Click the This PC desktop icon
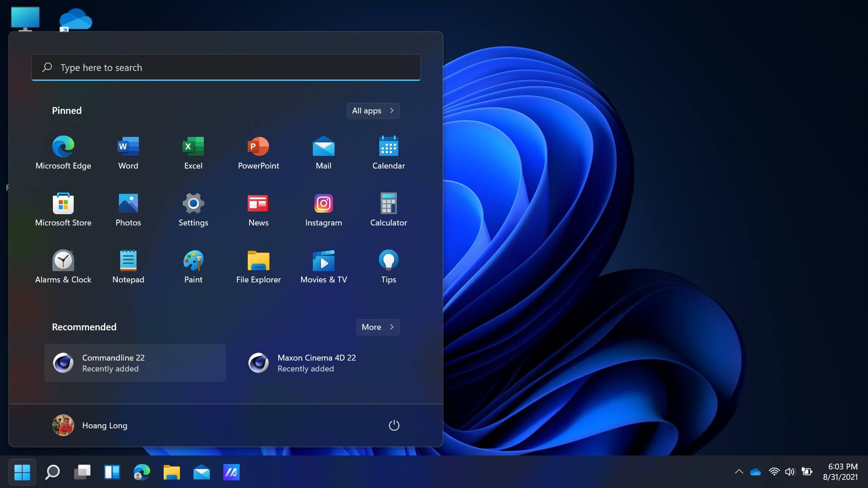 click(x=25, y=18)
